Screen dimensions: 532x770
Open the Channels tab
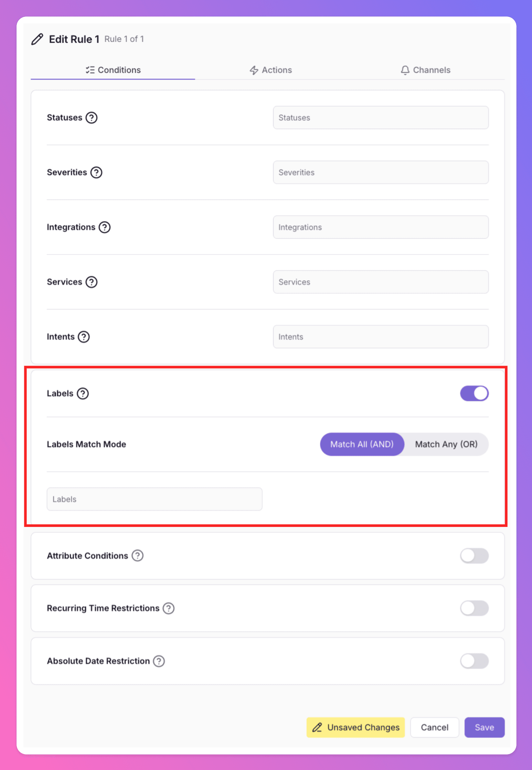425,70
